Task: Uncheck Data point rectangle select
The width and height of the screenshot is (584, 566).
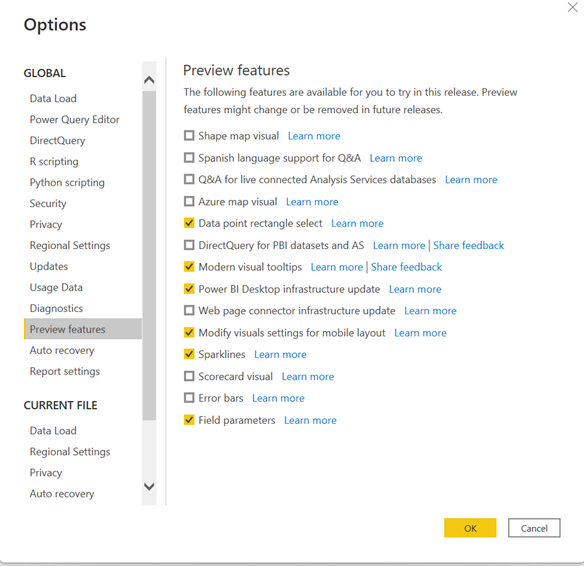Action: 189,223
